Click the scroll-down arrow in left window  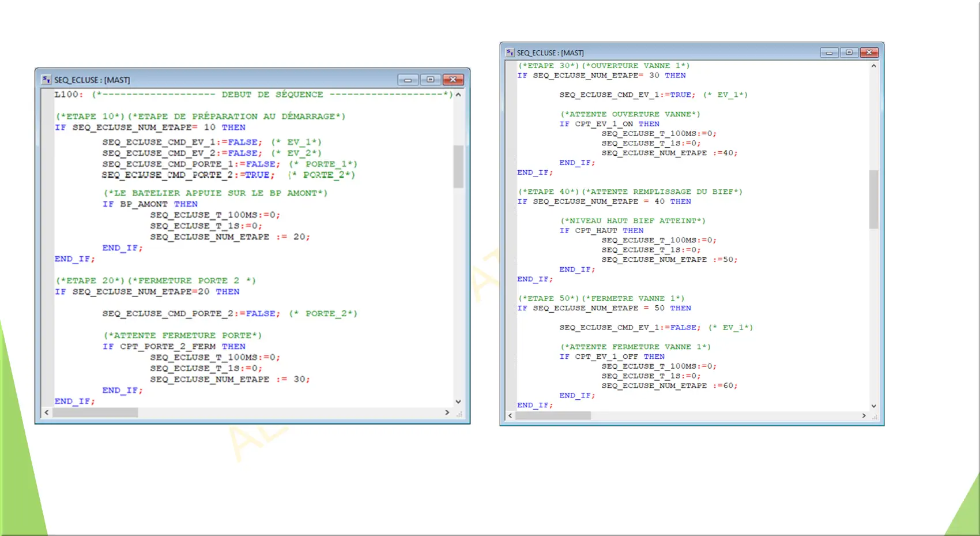pyautogui.click(x=458, y=402)
